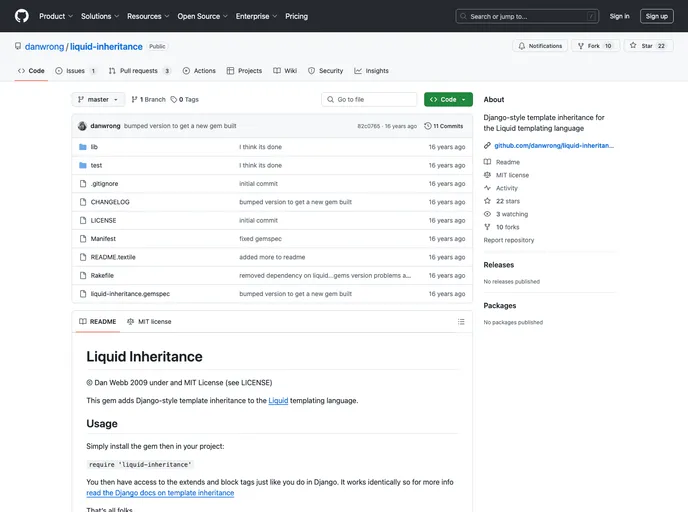Click Readme link in About

508,162
